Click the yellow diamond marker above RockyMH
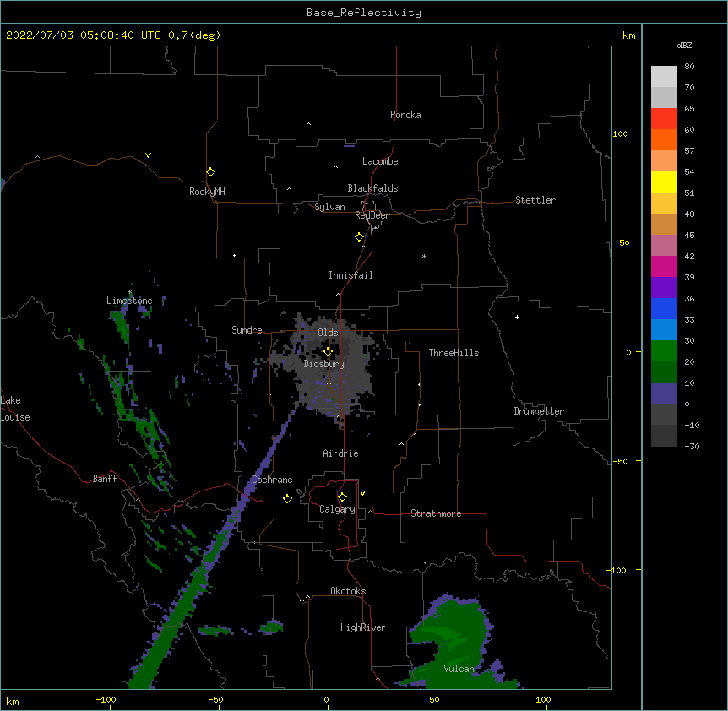This screenshot has height=711, width=728. point(210,172)
